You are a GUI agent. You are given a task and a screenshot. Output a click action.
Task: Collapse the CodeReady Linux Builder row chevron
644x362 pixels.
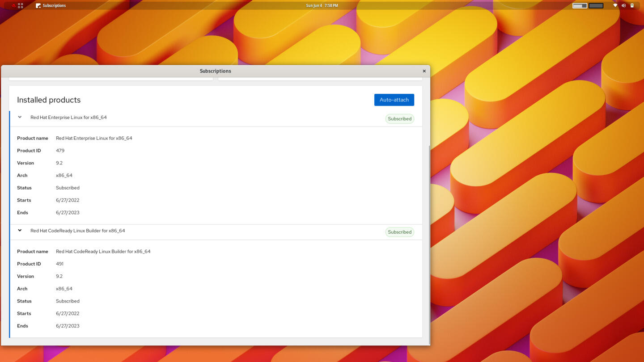click(20, 231)
